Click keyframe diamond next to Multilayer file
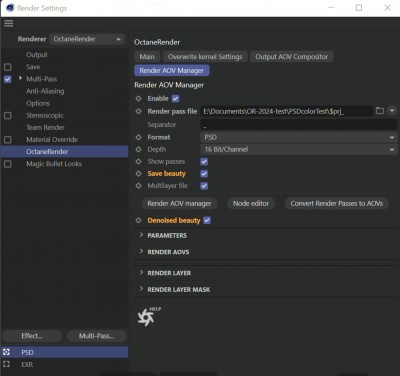Image resolution: width=400 pixels, height=376 pixels. coord(139,186)
